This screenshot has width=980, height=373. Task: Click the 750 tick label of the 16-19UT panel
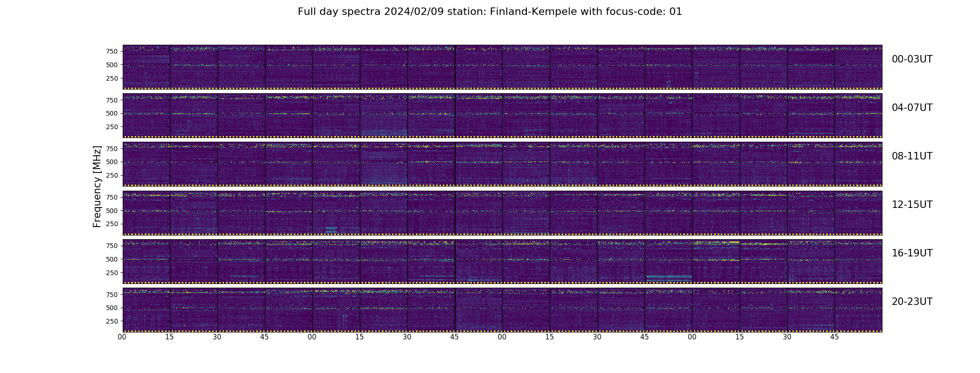tap(112, 246)
